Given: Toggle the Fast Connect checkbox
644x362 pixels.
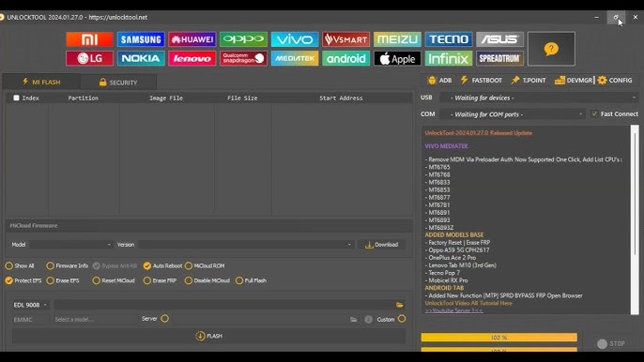Looking at the screenshot, I should point(594,113).
